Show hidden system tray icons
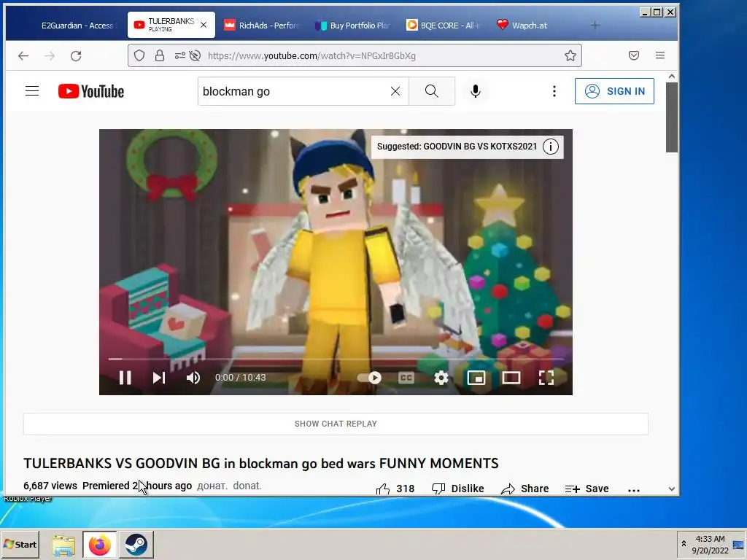The width and height of the screenshot is (747, 560). pyautogui.click(x=684, y=544)
